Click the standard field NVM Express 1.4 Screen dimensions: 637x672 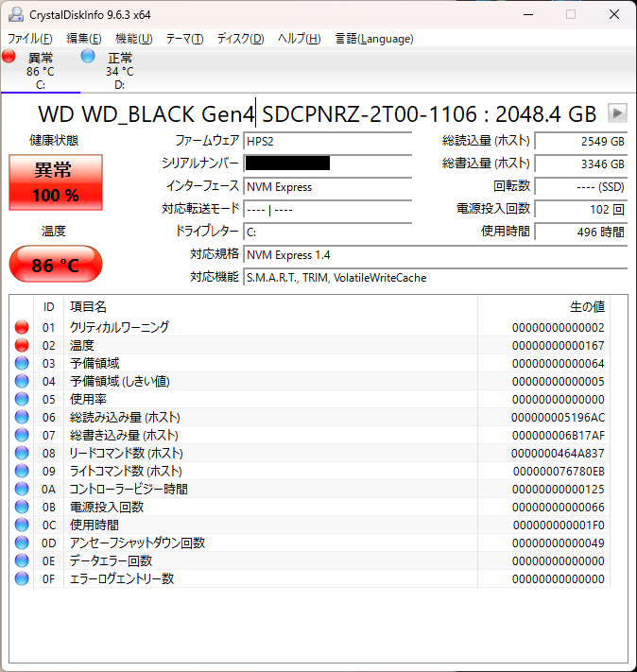point(436,255)
